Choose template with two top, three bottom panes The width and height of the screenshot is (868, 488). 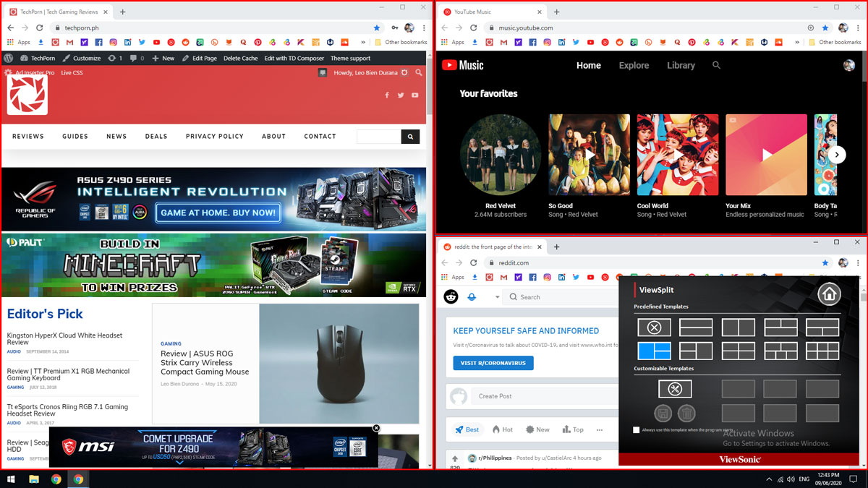(780, 351)
